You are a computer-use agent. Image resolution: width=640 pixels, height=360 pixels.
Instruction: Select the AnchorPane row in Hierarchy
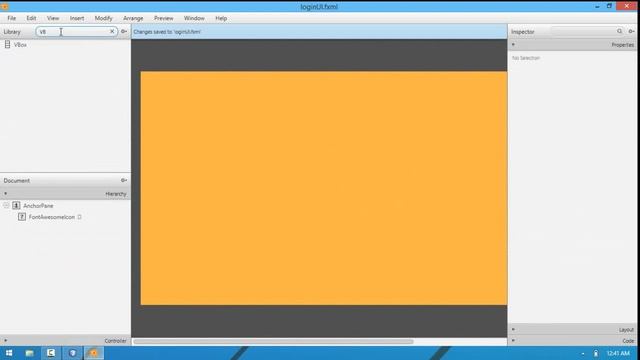coord(65,206)
